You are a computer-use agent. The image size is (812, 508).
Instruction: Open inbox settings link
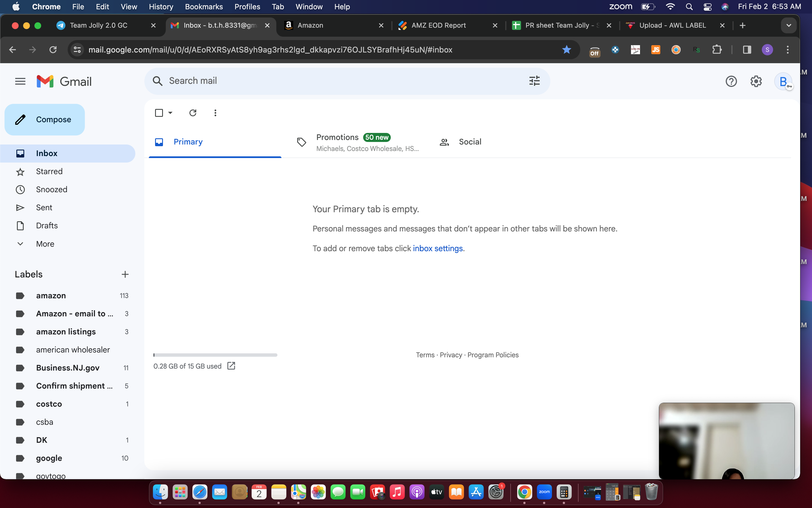(x=438, y=248)
